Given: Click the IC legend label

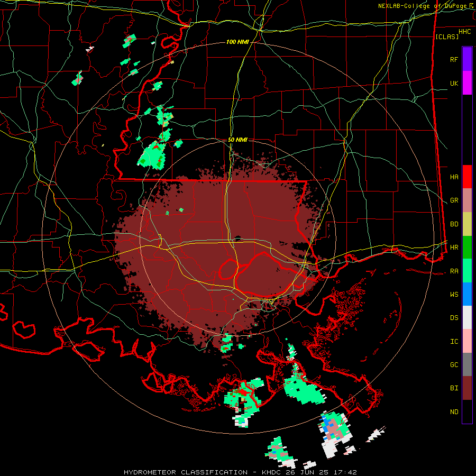Looking at the screenshot, I should 454,342.
